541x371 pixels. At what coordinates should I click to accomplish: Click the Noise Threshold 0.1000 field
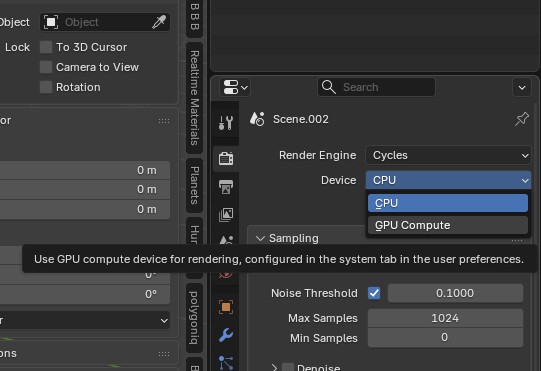tap(455, 293)
